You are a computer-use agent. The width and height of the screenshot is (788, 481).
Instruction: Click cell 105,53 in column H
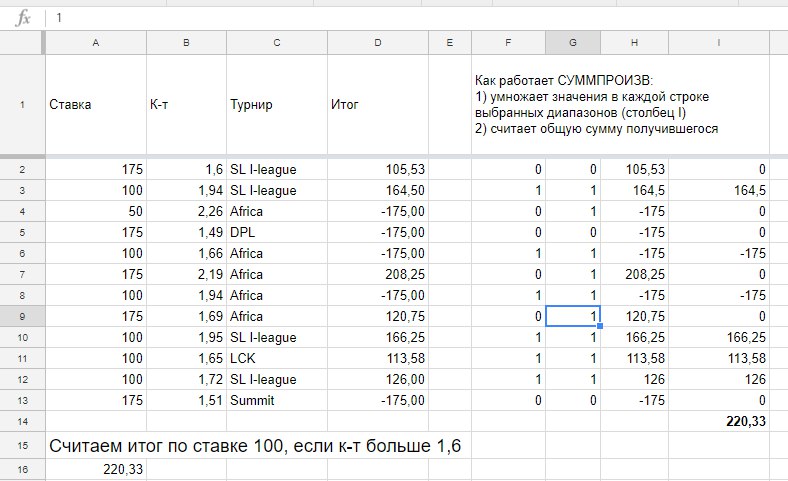click(634, 169)
